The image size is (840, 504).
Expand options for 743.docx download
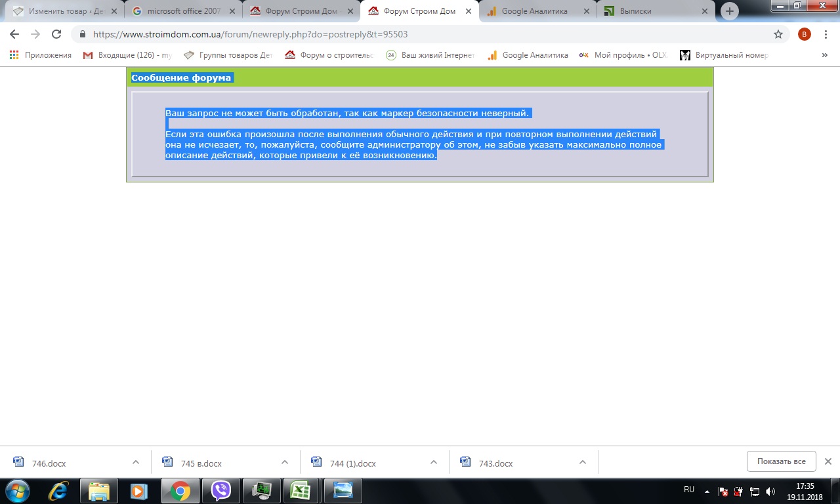point(583,462)
